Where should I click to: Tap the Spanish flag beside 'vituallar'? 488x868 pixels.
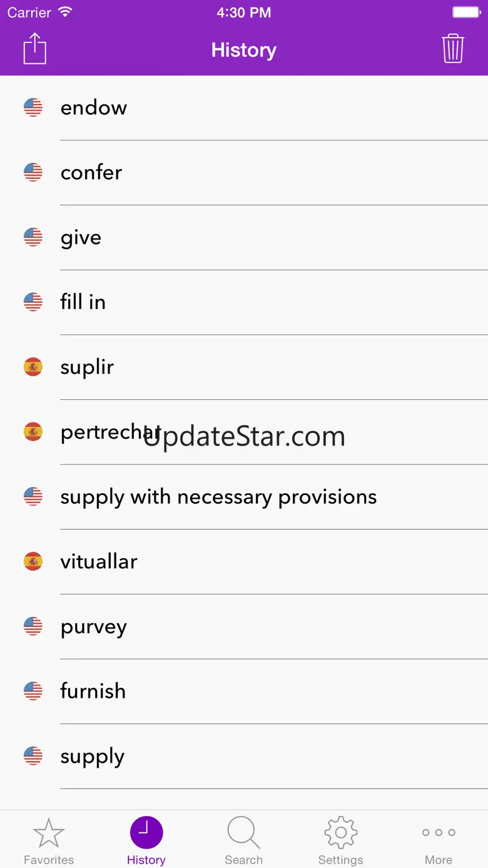click(33, 561)
